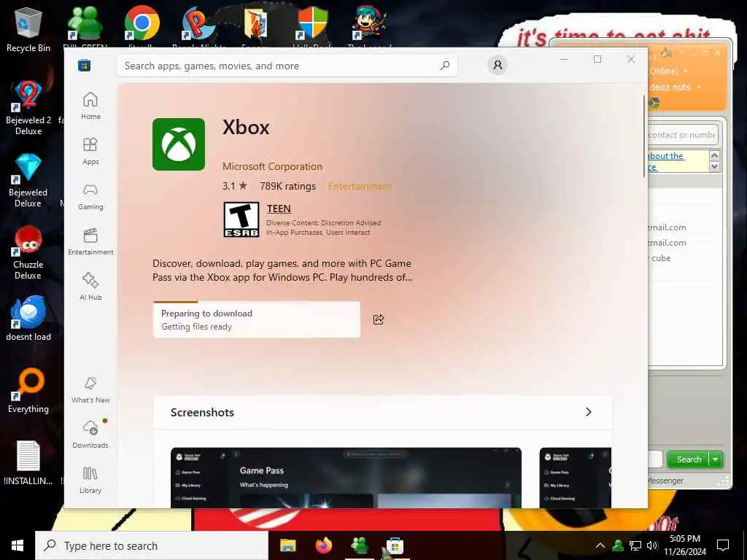Open What's New in the sidebar

point(90,389)
